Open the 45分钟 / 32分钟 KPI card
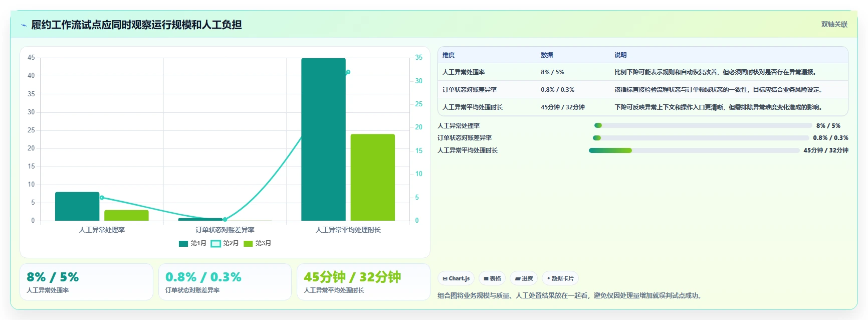Image resolution: width=868 pixels, height=320 pixels. pyautogui.click(x=363, y=282)
